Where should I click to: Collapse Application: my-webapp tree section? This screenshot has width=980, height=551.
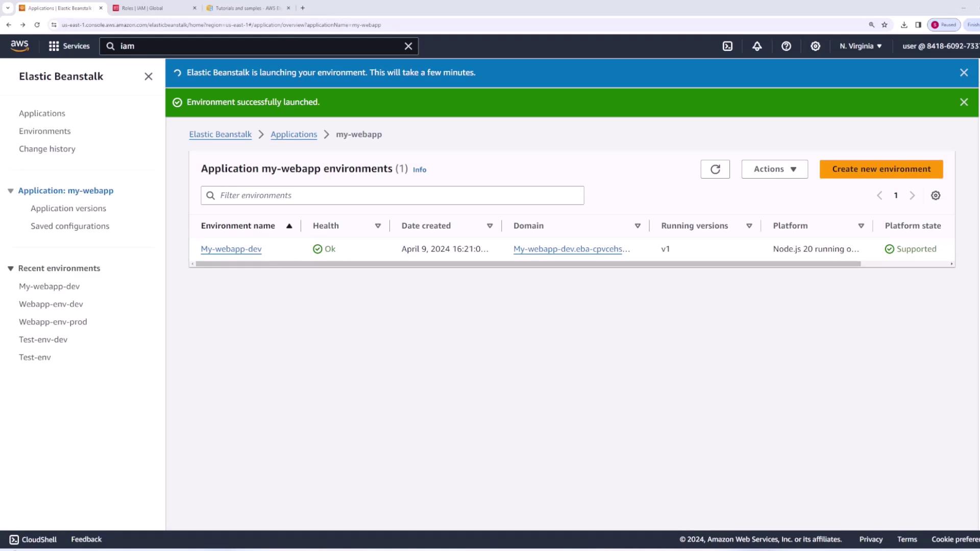point(10,191)
